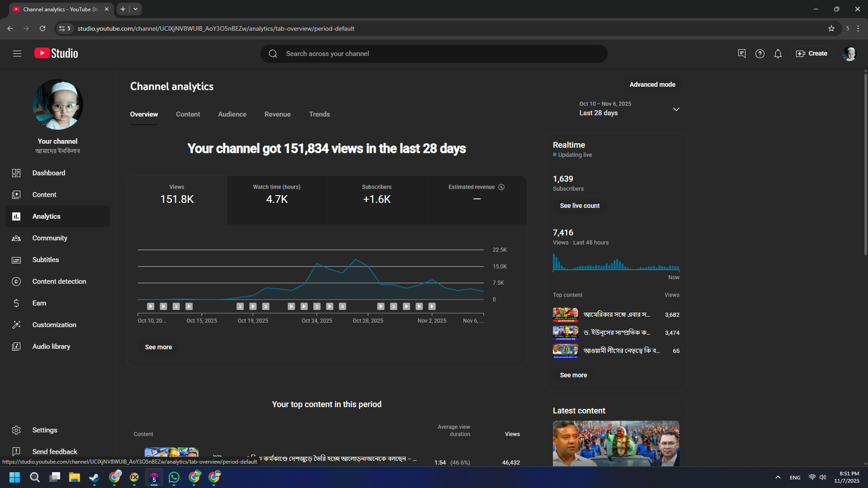Image resolution: width=868 pixels, height=488 pixels.
Task: Switch to the Revenue tab
Action: (277, 114)
